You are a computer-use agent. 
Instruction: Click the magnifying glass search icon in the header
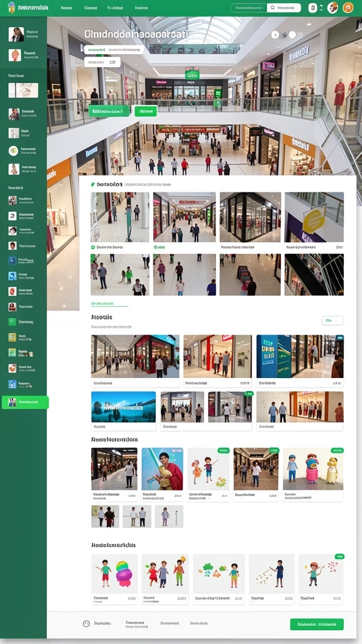[x=272, y=8]
